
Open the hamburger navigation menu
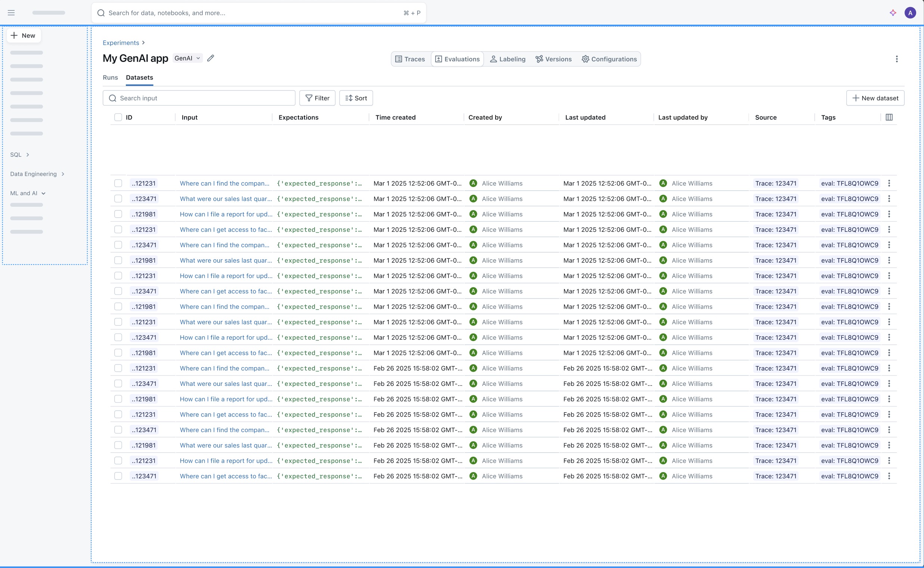coord(11,13)
